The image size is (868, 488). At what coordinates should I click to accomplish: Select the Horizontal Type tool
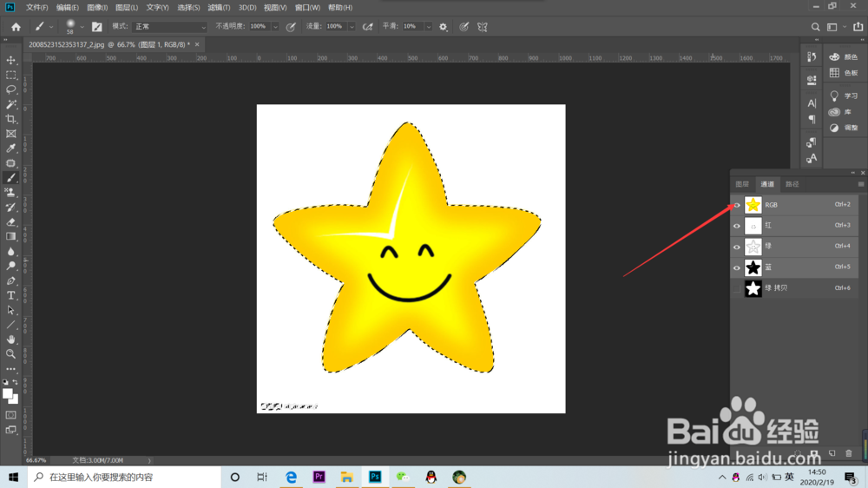pyautogui.click(x=10, y=295)
